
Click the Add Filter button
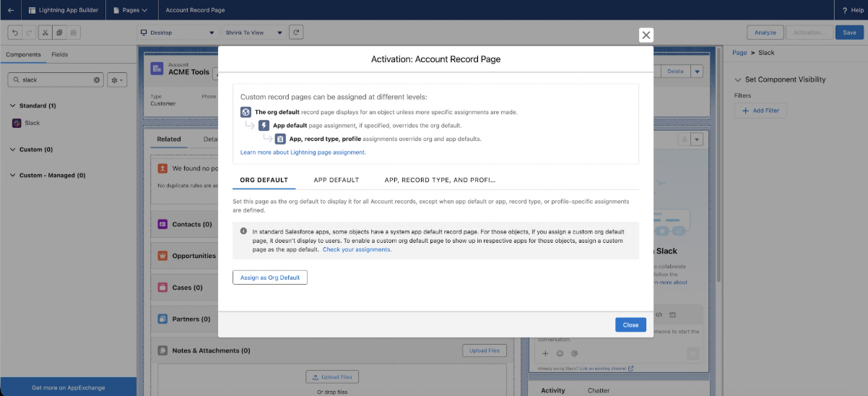pos(760,111)
